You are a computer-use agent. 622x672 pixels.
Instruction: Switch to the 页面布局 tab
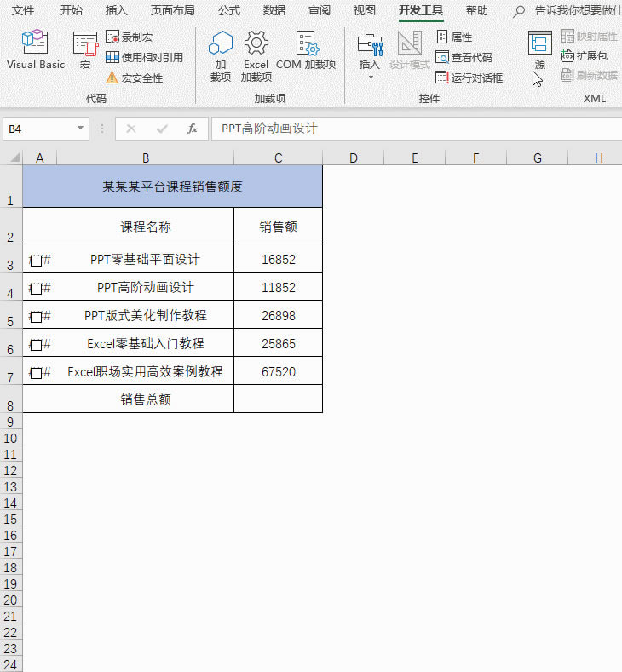pos(172,10)
